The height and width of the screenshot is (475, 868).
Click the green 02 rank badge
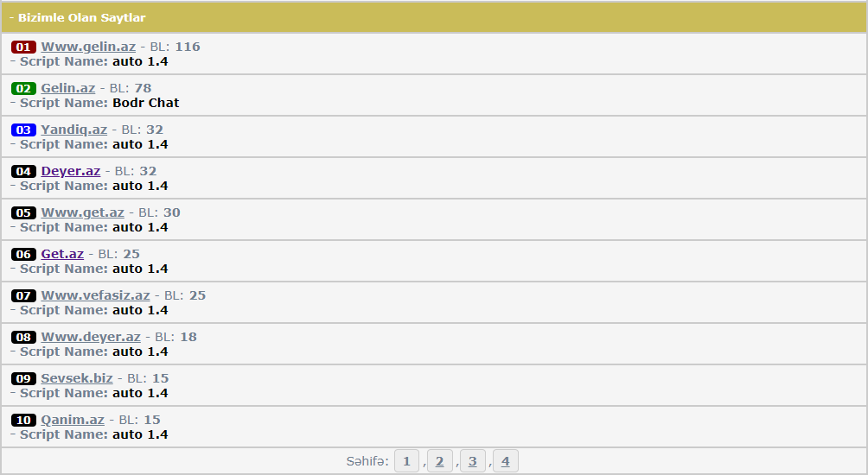[x=23, y=89]
